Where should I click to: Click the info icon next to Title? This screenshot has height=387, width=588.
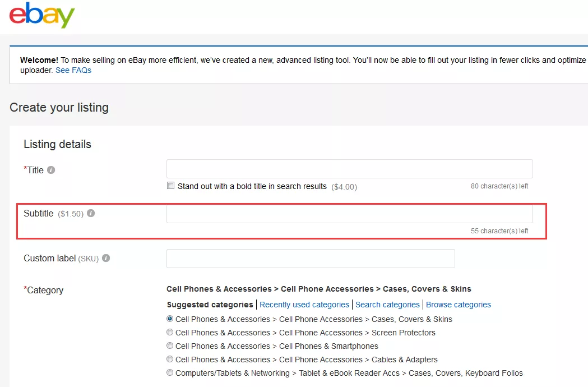tap(51, 170)
